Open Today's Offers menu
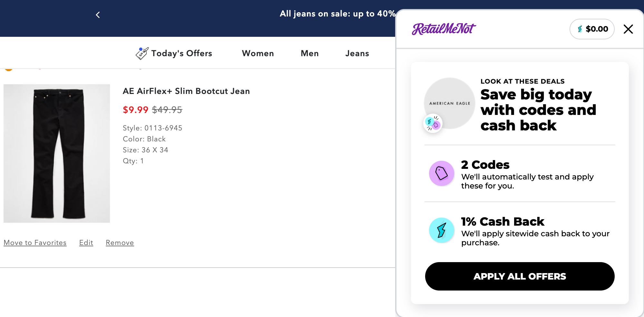The image size is (644, 317). click(x=182, y=53)
